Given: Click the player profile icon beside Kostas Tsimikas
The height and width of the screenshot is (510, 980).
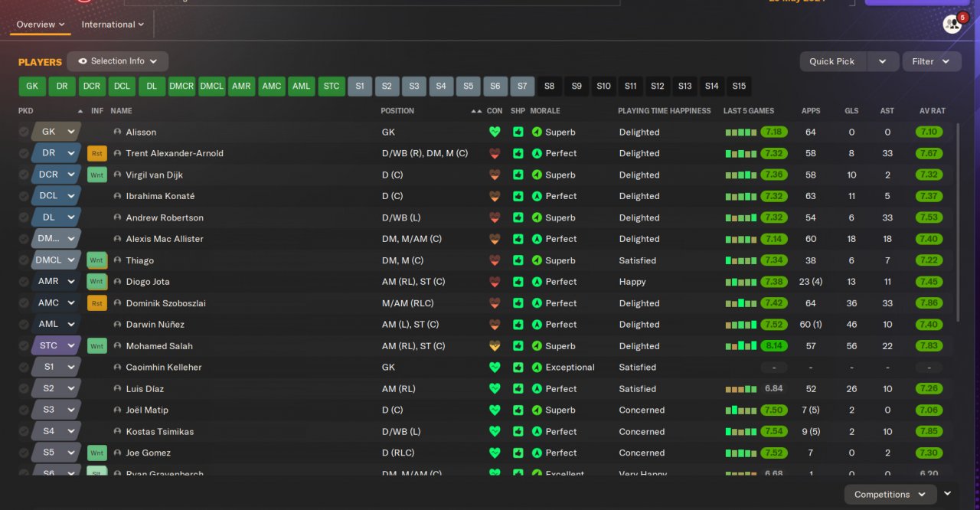Looking at the screenshot, I should point(117,432).
